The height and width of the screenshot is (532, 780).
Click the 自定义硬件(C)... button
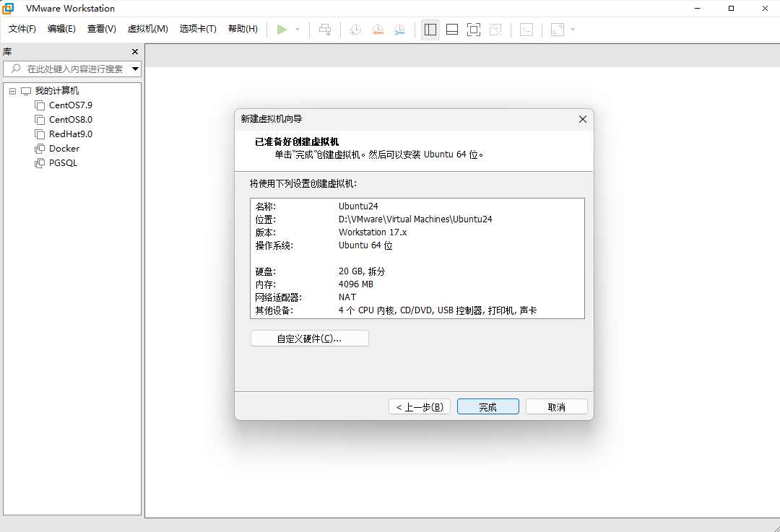point(309,339)
